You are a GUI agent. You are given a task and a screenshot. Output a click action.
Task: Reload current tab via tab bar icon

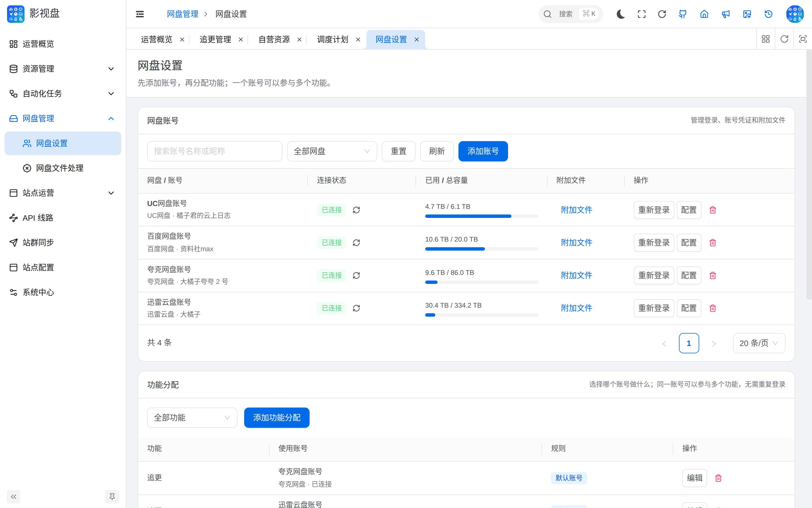pyautogui.click(x=784, y=39)
